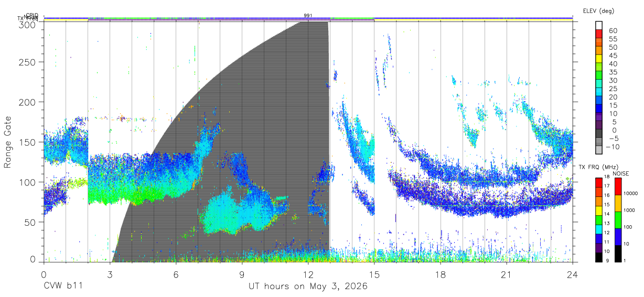
Task: Click the cyan swatch in TX FRQ colorbar
Action: [599, 229]
